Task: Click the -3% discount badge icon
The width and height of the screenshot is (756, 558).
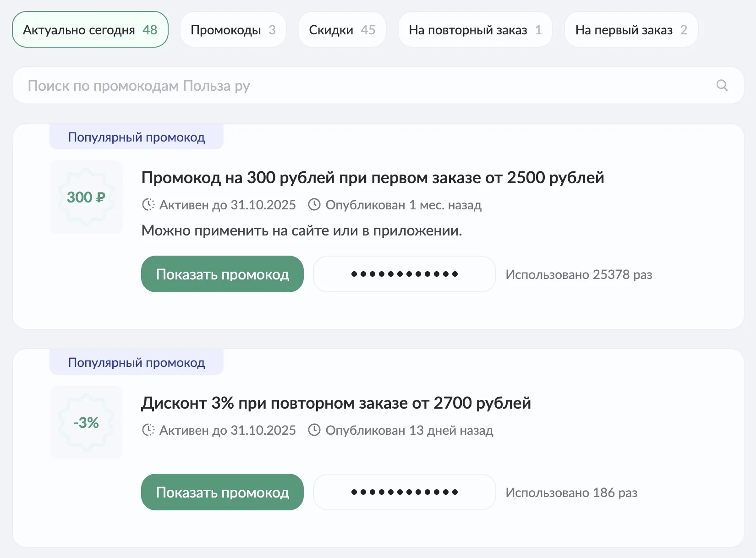Action: [x=86, y=422]
